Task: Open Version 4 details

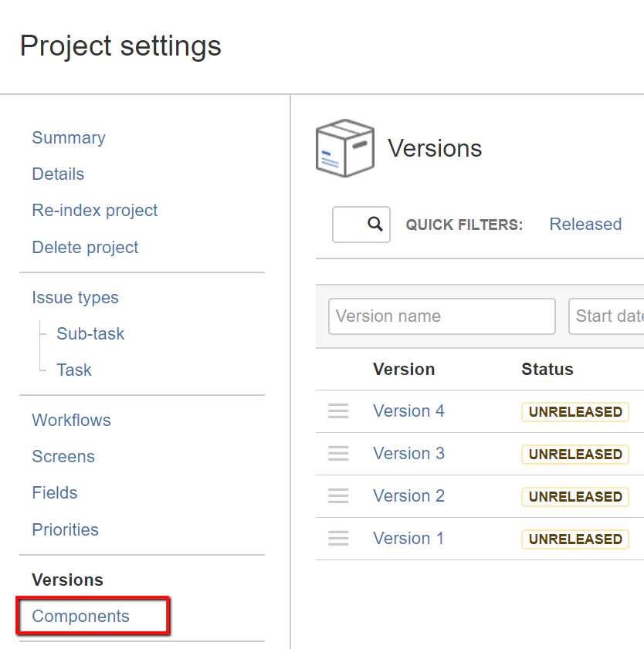Action: tap(408, 411)
